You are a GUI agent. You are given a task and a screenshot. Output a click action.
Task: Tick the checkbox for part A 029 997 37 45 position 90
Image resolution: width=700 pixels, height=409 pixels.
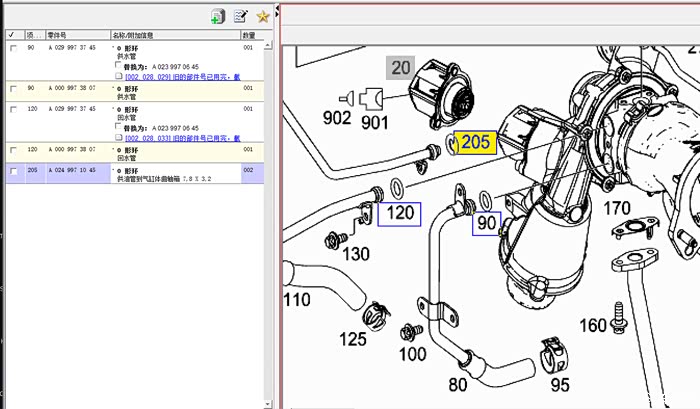12,47
